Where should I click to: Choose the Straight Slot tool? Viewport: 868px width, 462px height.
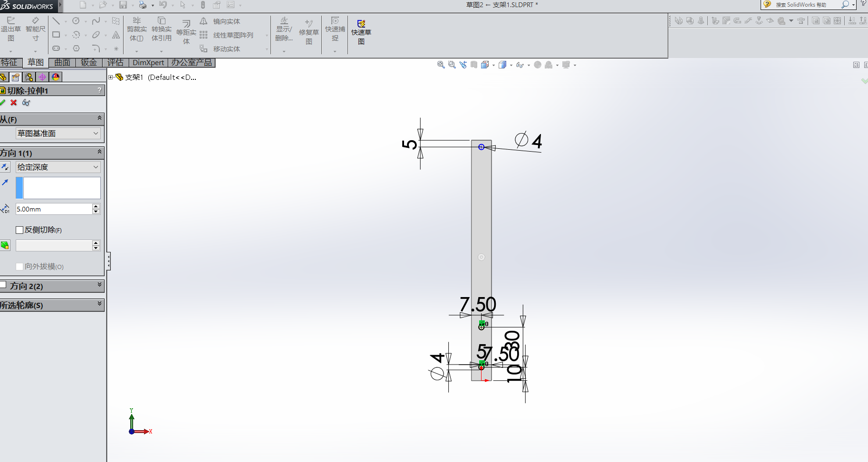click(56, 48)
